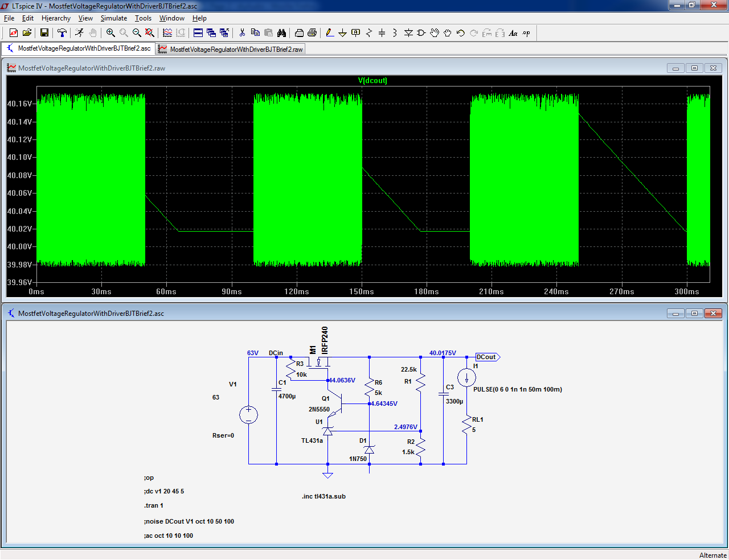The width and height of the screenshot is (729, 560).
Task: Open the Hierarchy menu
Action: [56, 18]
